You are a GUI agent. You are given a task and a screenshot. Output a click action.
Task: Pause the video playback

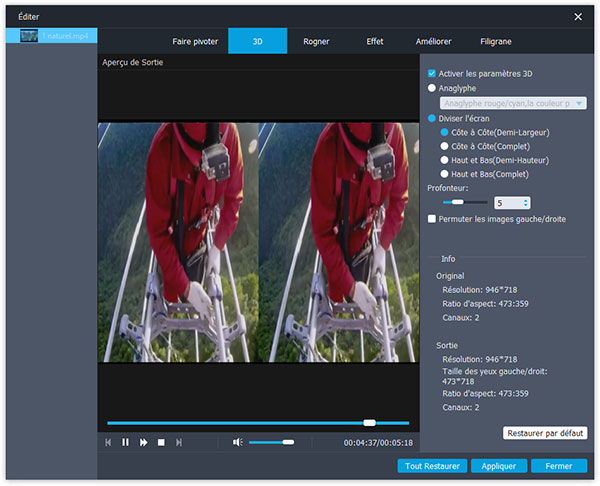pos(126,442)
